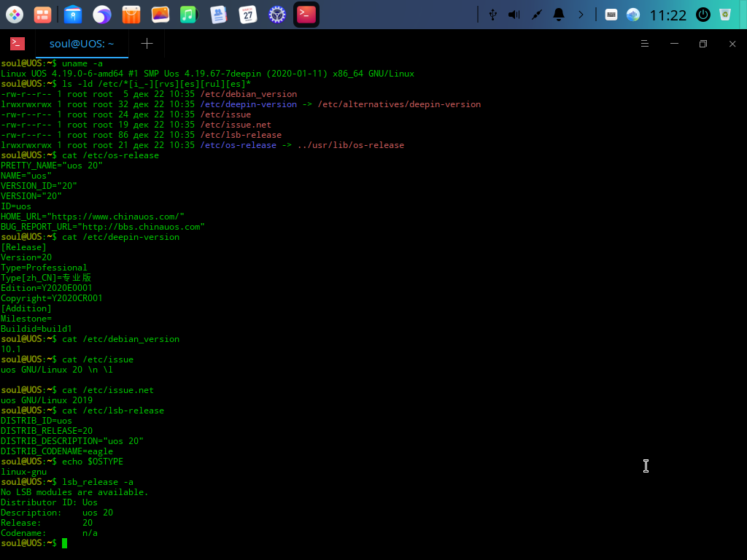Click the '../usr/lib/os-release' link target
Viewport: 747px width, 560px height.
(x=351, y=145)
